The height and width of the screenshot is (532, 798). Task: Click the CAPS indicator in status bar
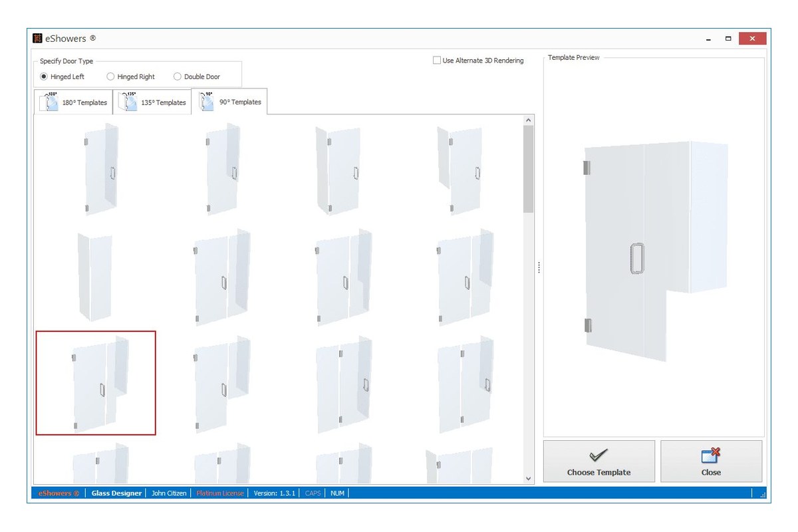[313, 493]
